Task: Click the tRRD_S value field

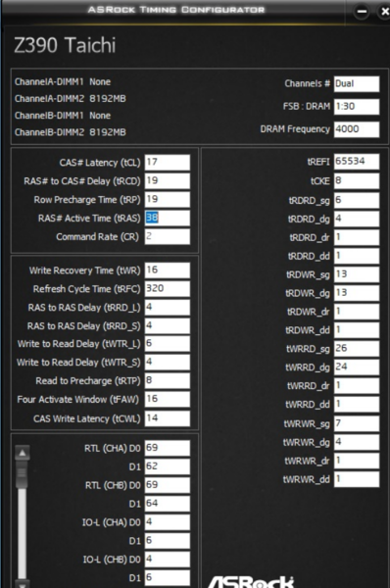Action: [168, 325]
